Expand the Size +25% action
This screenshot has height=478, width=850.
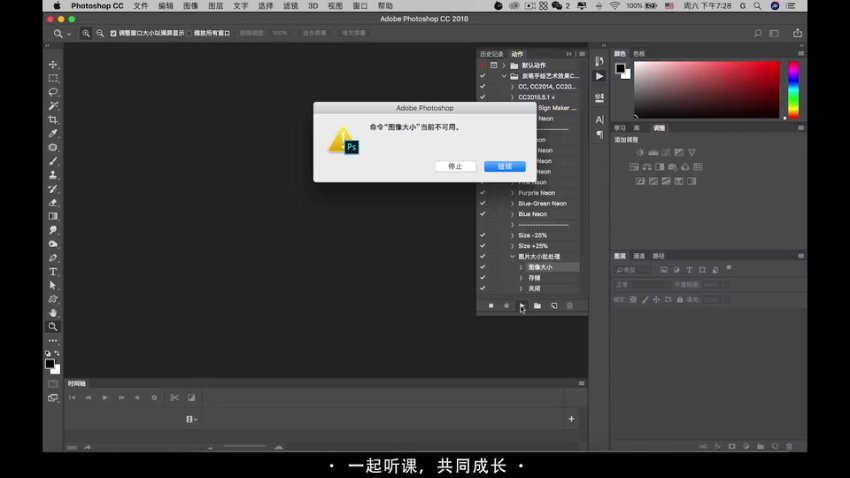(512, 246)
